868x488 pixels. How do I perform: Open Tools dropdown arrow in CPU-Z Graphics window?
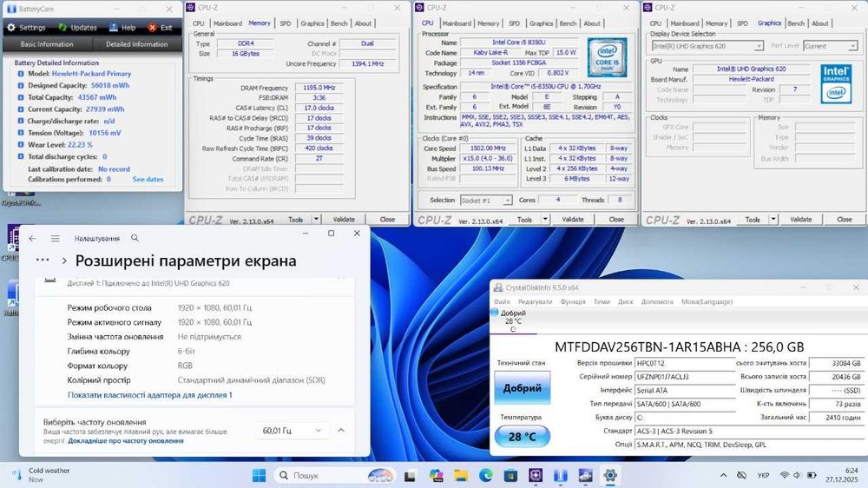[x=773, y=220]
